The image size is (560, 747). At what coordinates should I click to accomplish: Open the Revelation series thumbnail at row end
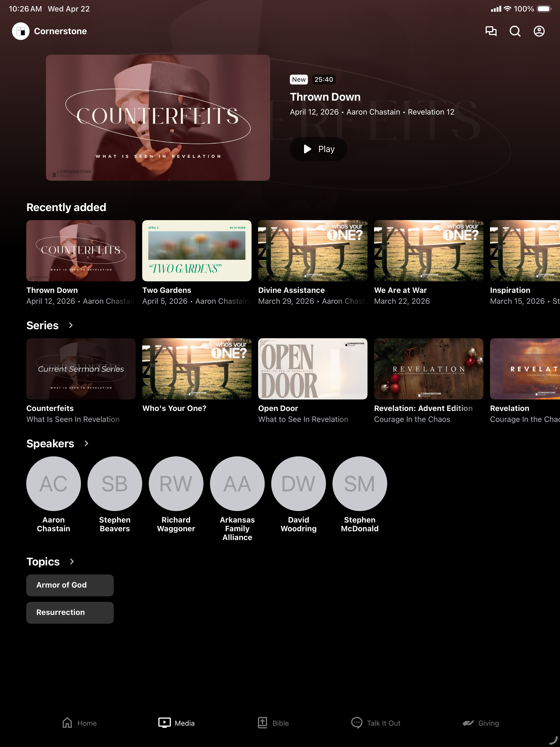point(525,369)
